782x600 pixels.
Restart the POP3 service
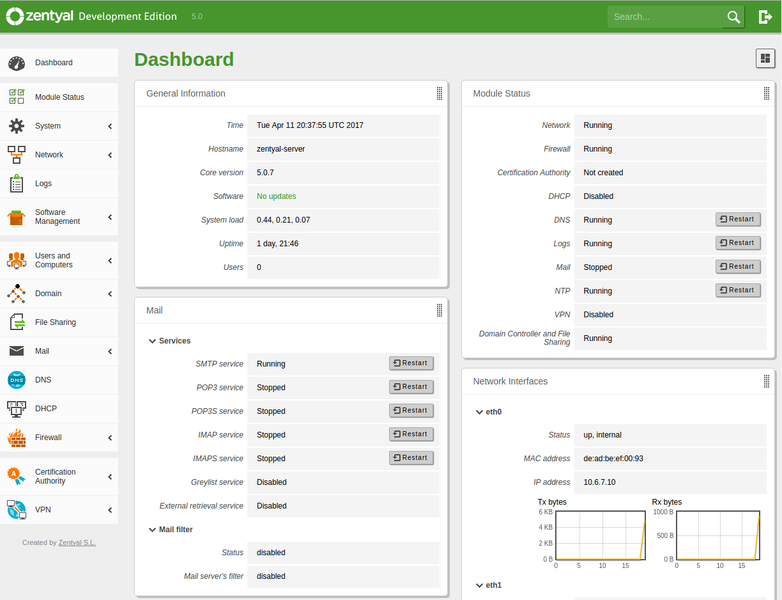(411, 387)
